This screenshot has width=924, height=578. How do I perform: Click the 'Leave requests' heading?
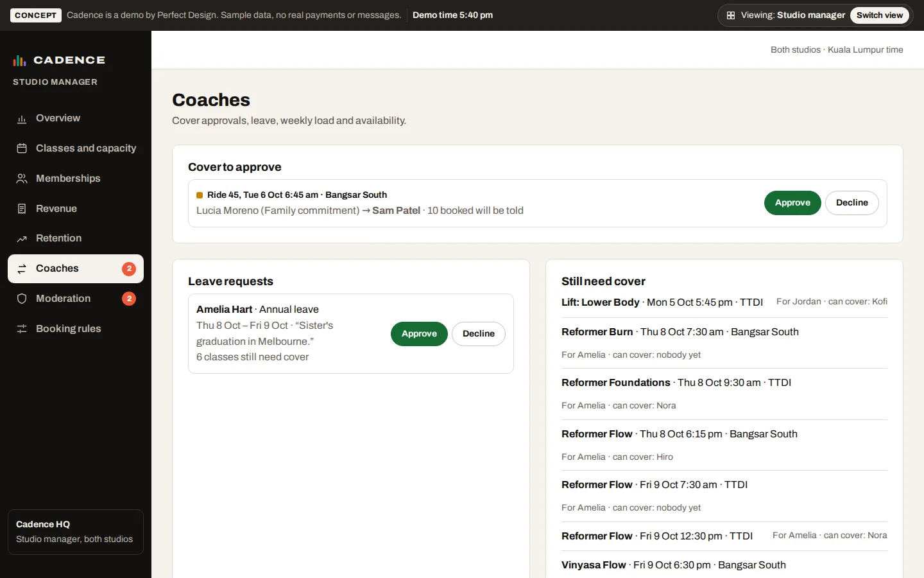click(230, 281)
